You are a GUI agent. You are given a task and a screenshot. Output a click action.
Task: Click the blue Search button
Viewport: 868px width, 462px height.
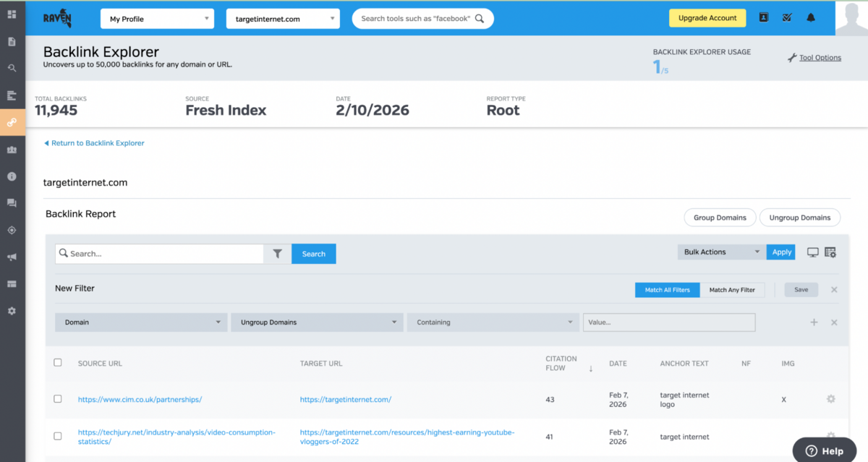(x=314, y=254)
